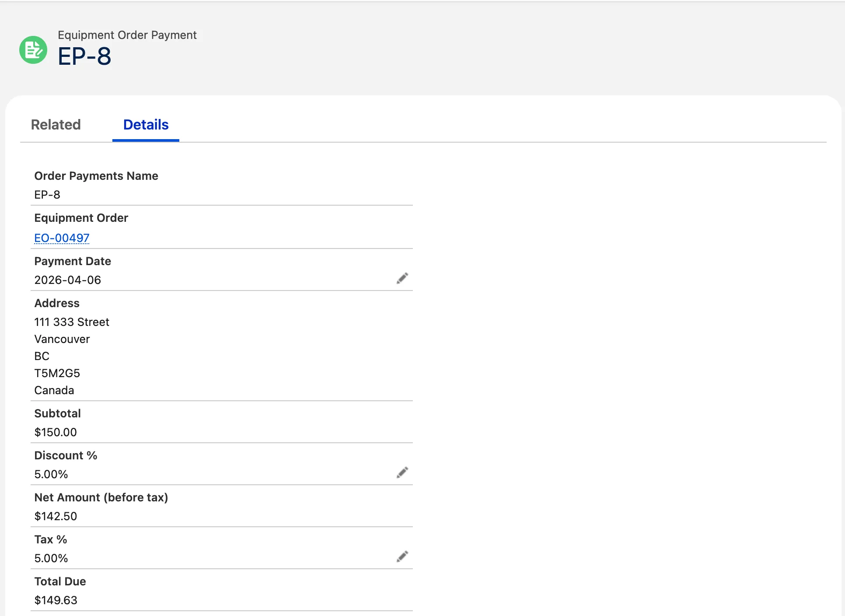Image resolution: width=845 pixels, height=616 pixels.
Task: Click the Equipment Order Payment header label
Action: [127, 35]
